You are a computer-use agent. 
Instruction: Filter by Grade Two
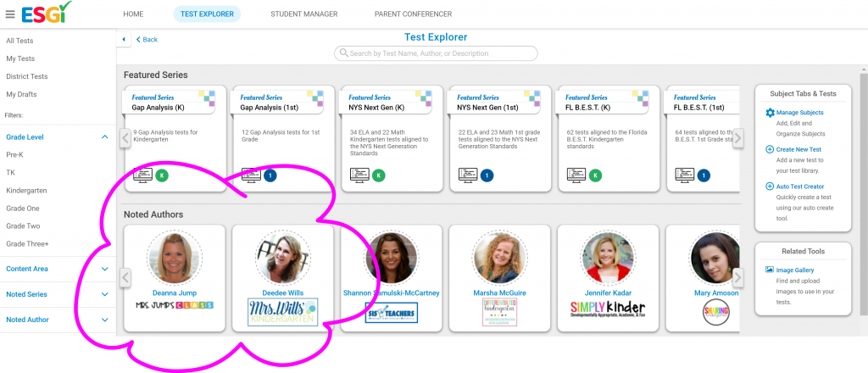(23, 225)
